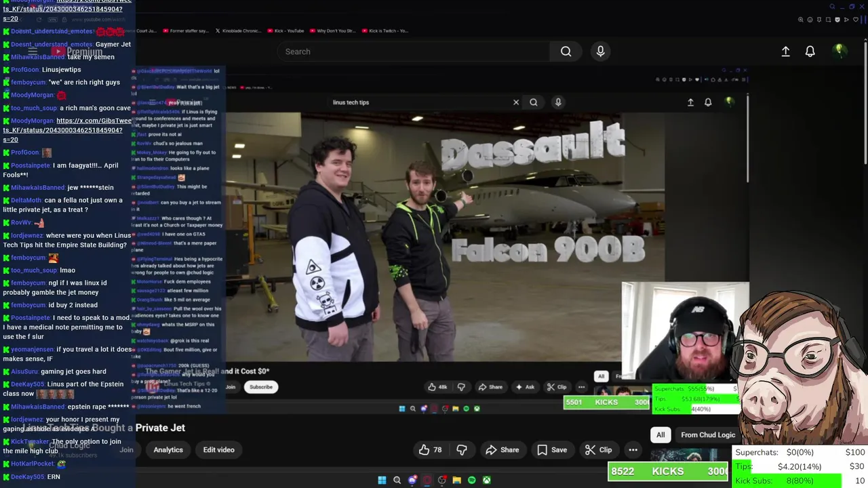Switch to Opera browser on the taskbar
The image size is (868, 488).
pos(427,481)
